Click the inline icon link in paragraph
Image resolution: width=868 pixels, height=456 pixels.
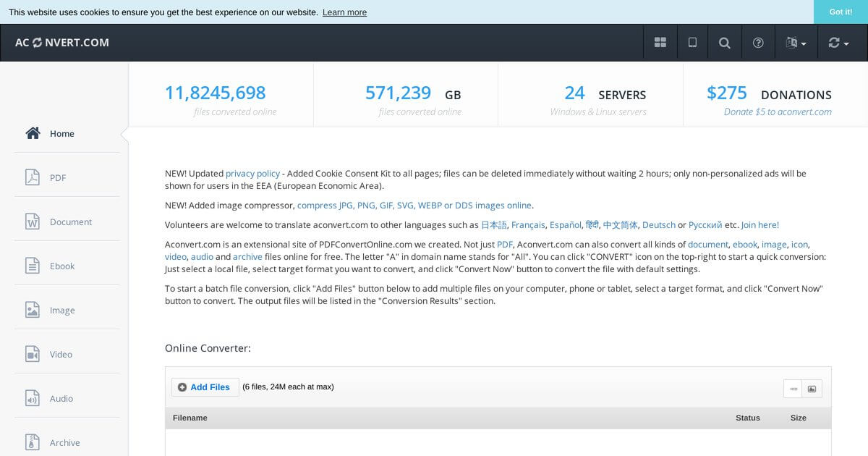tap(800, 245)
